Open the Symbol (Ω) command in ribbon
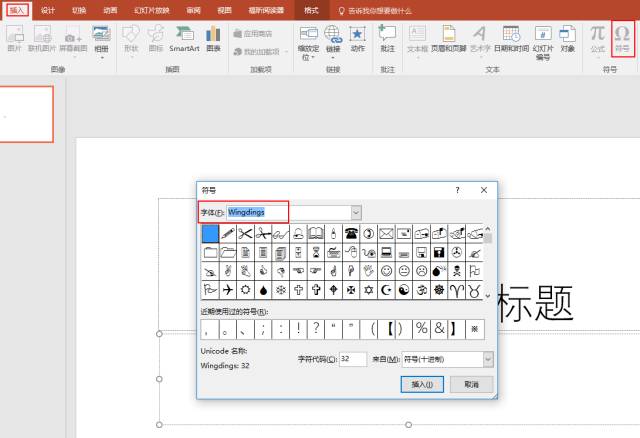 (622, 39)
